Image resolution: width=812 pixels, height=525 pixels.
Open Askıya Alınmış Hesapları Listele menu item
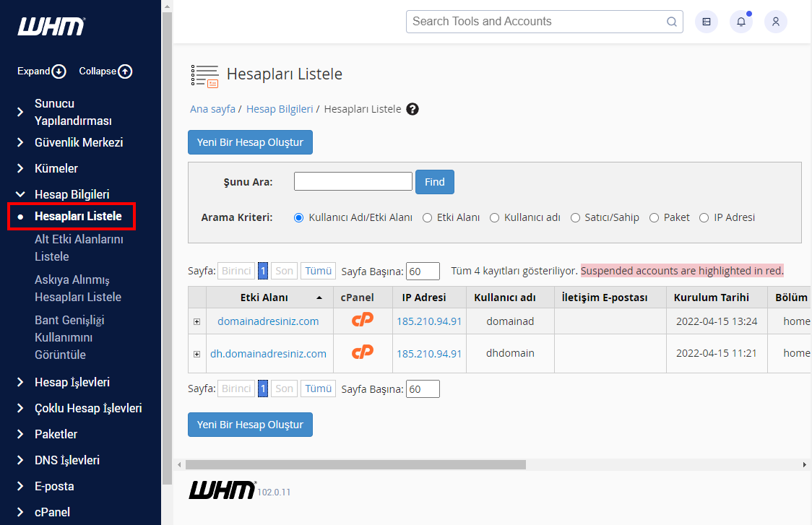pyautogui.click(x=78, y=288)
